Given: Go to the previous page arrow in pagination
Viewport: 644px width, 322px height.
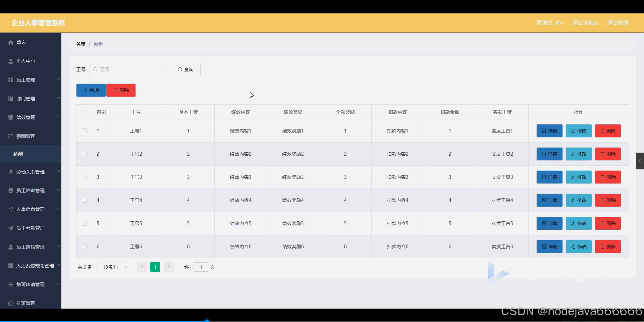Looking at the screenshot, I should coord(142,267).
